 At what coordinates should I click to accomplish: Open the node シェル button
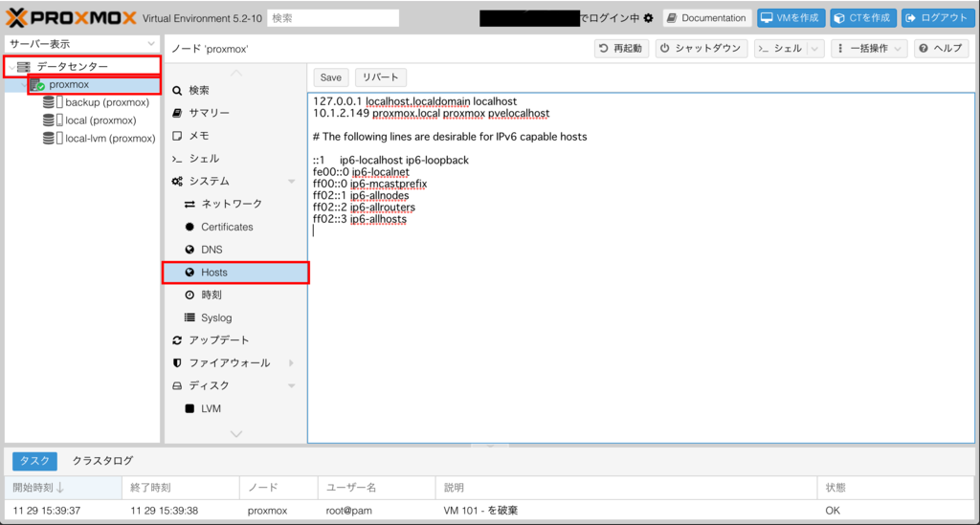(x=781, y=48)
